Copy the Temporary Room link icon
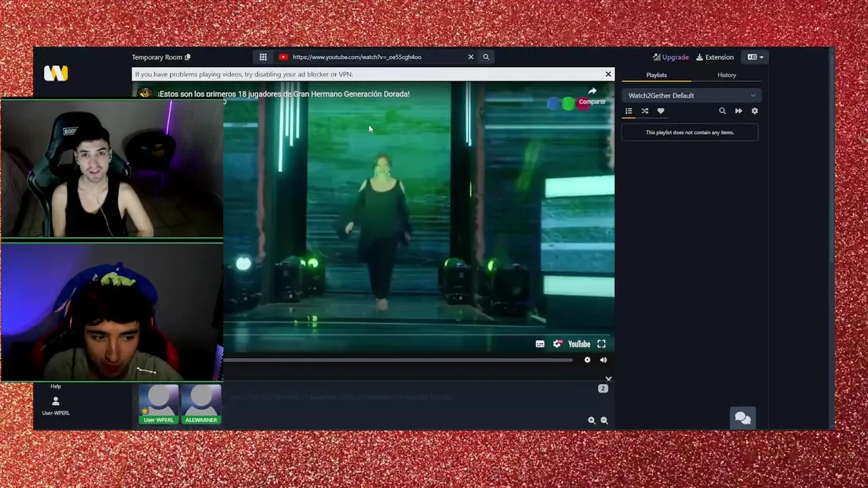 pos(188,57)
